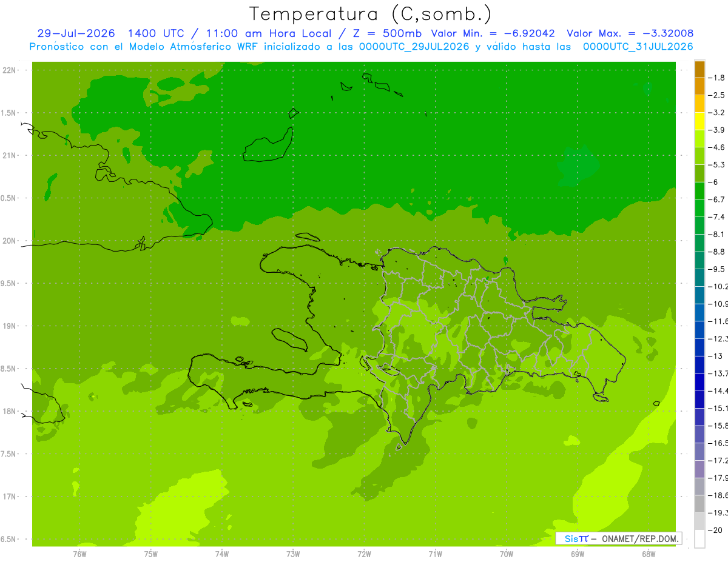This screenshot has height=562, width=728.
Task: Click the "-3.9" color bar label
Action: pos(718,130)
